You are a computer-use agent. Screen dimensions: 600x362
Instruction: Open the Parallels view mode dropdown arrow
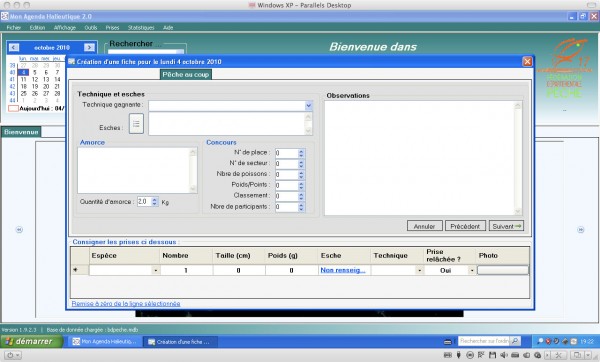pyautogui.click(x=587, y=355)
